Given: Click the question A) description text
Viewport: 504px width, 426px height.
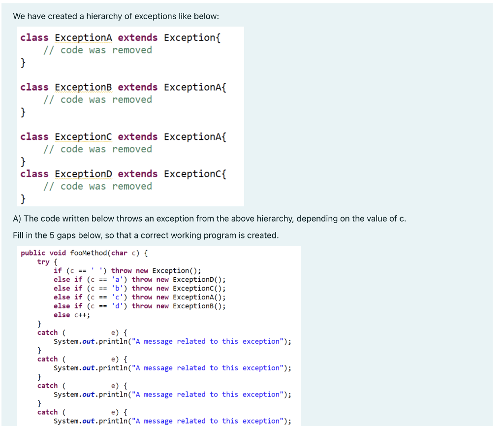Looking at the screenshot, I should coord(209,218).
